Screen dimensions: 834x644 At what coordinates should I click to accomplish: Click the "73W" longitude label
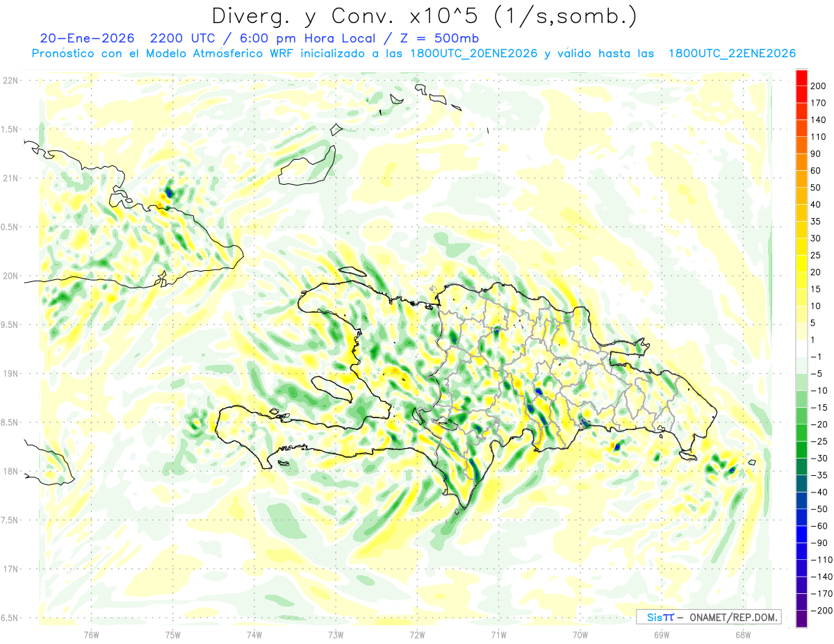pos(336,634)
